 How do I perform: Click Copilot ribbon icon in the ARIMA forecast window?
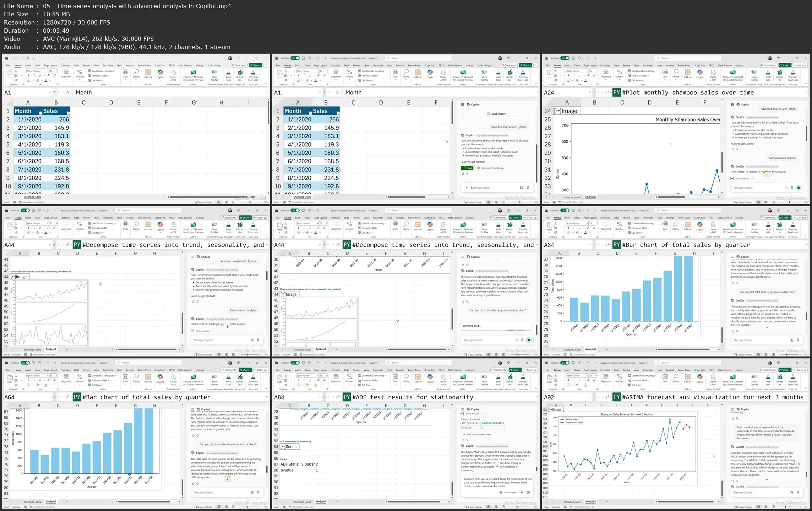point(700,377)
